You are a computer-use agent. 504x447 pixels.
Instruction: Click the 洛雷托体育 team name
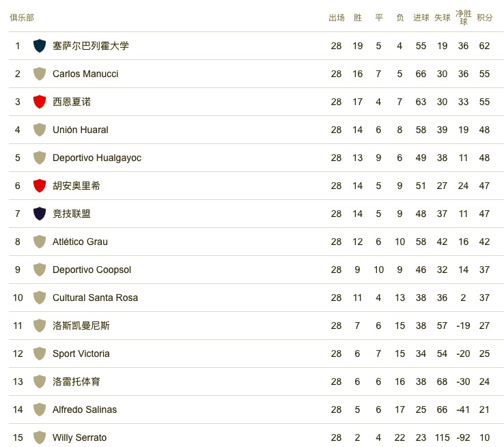(76, 381)
